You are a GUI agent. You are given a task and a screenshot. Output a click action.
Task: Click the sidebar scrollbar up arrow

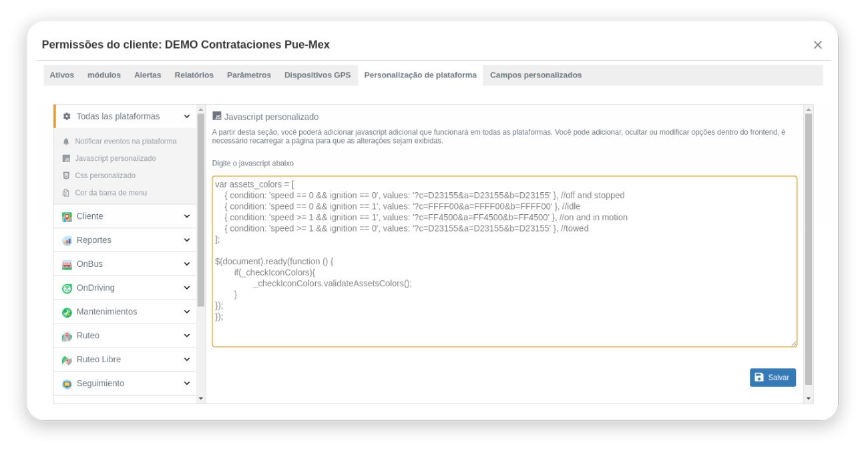pos(201,109)
